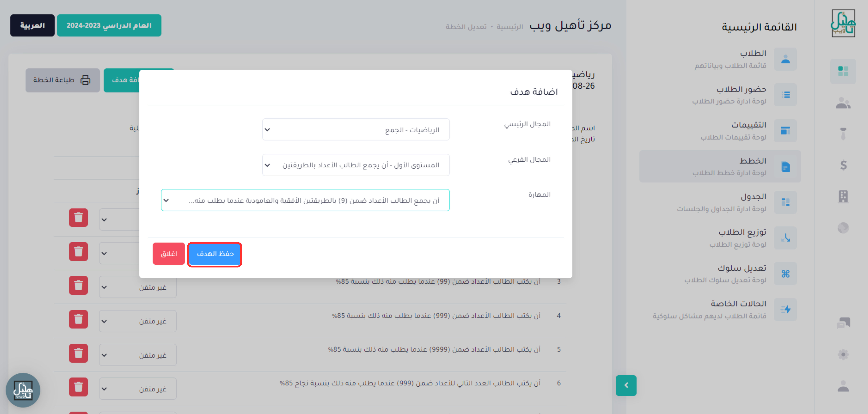
Task: Delete goal 4 with red trash icon
Action: click(78, 319)
